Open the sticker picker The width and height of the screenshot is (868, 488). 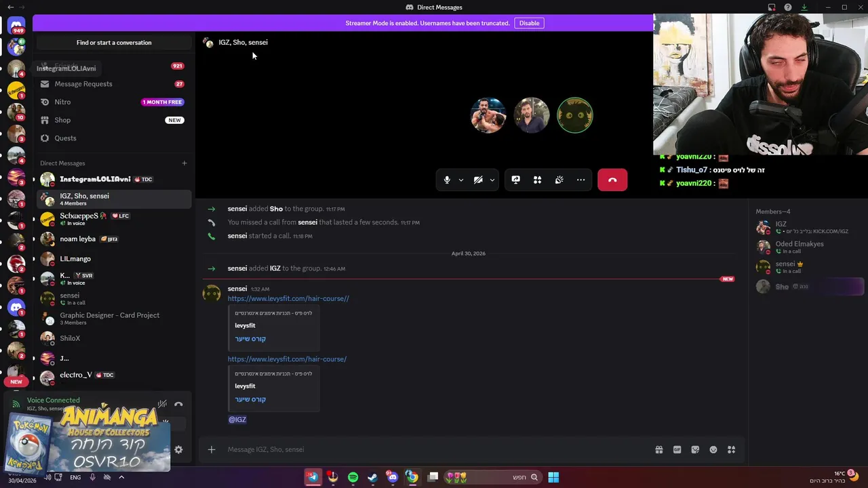coord(695,449)
